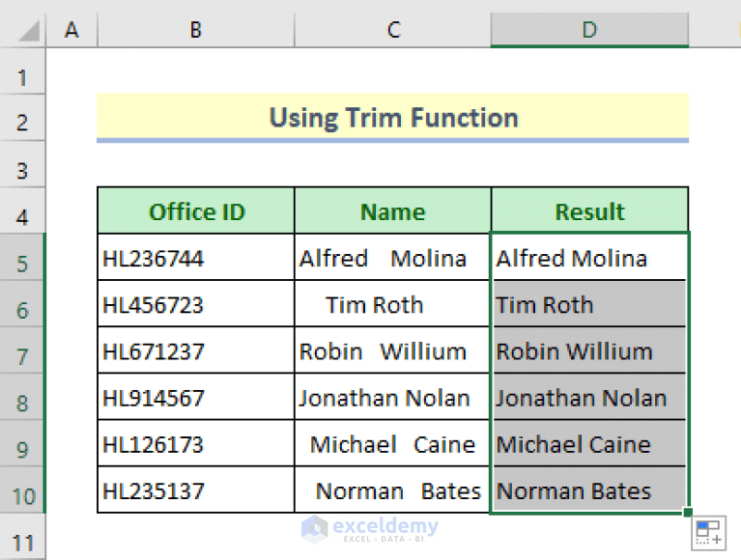Click Result cell 'Alfred Molina' in column D

tap(589, 258)
